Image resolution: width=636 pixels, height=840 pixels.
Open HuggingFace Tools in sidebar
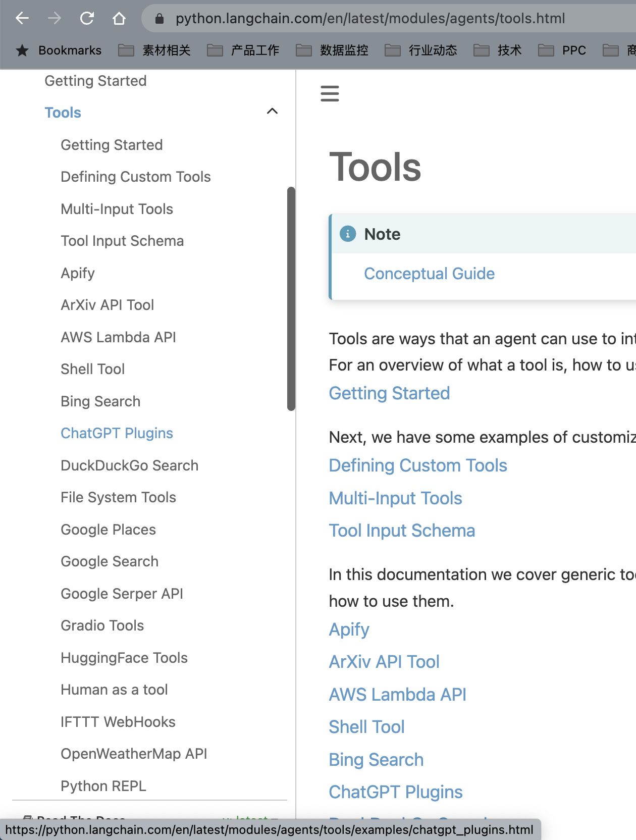pyautogui.click(x=124, y=658)
